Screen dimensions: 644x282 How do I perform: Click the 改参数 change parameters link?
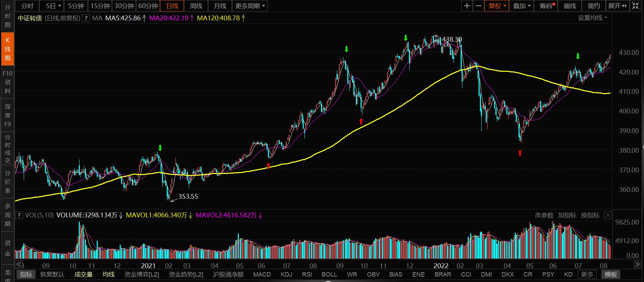544,215
